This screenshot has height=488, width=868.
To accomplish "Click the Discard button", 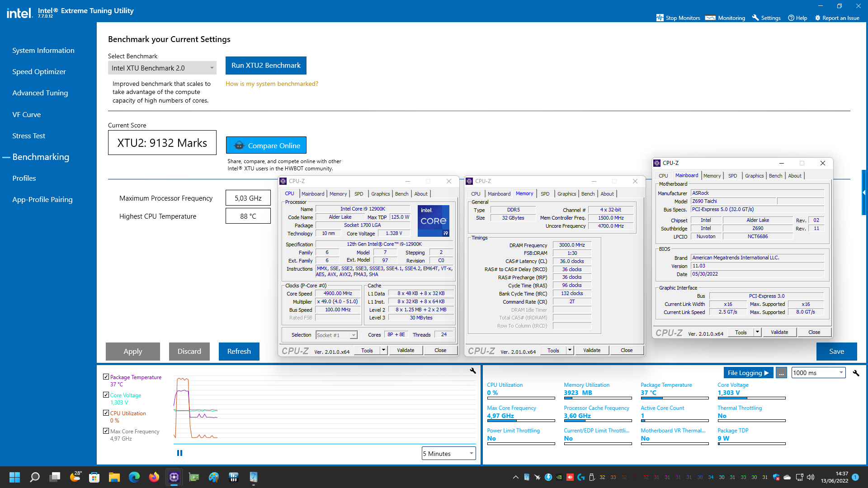I will 189,352.
